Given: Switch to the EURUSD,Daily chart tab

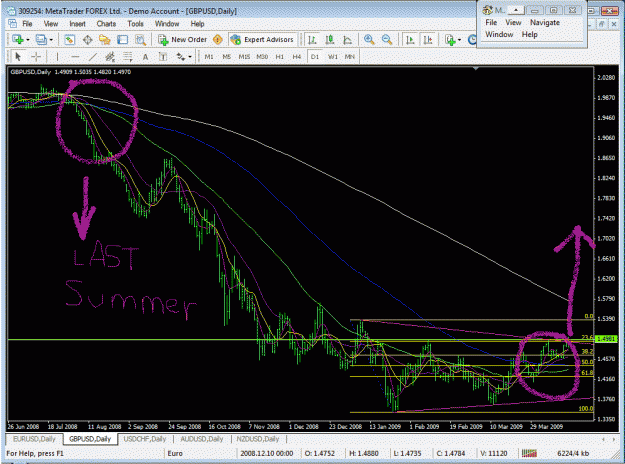Looking at the screenshot, I should tap(34, 439).
